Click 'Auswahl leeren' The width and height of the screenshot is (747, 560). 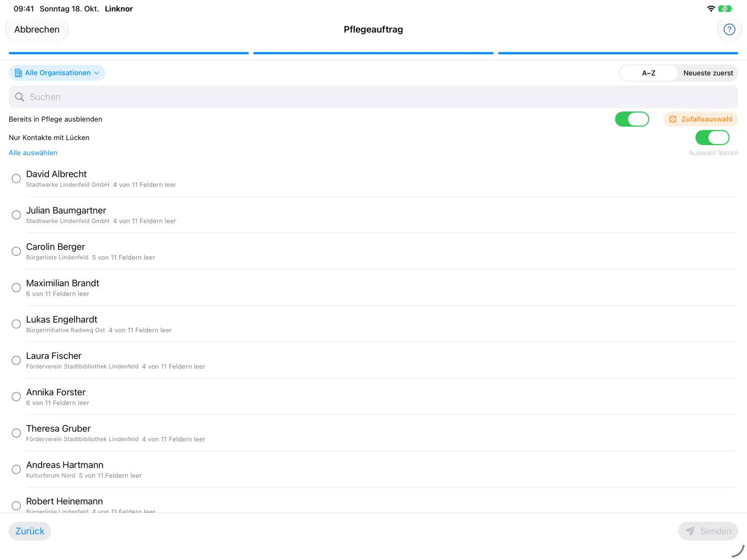[x=713, y=153]
